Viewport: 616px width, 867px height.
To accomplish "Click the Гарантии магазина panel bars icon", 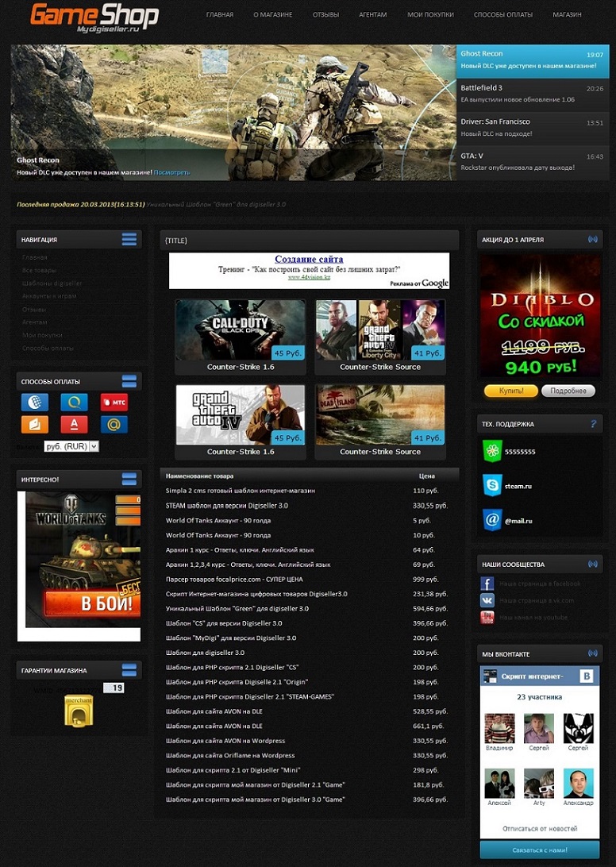I will coord(129,669).
